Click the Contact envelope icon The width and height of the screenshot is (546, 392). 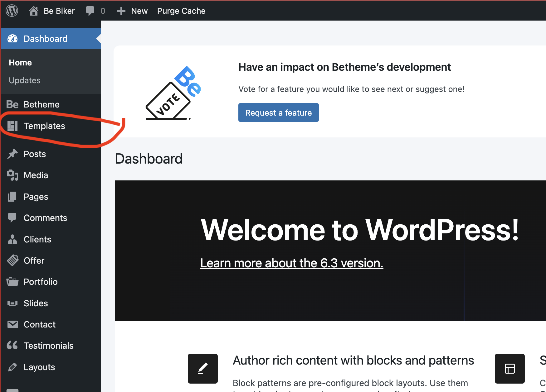point(12,324)
